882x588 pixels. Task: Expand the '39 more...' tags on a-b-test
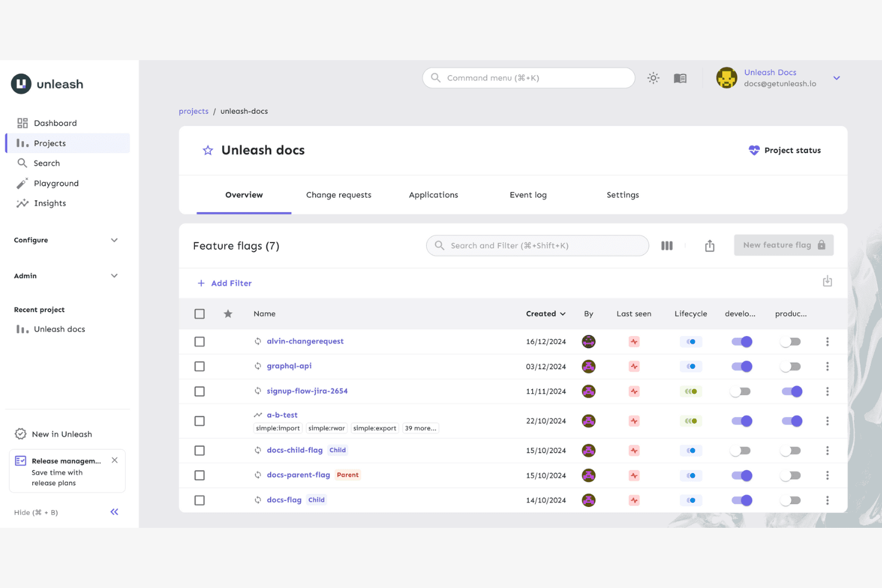(421, 428)
